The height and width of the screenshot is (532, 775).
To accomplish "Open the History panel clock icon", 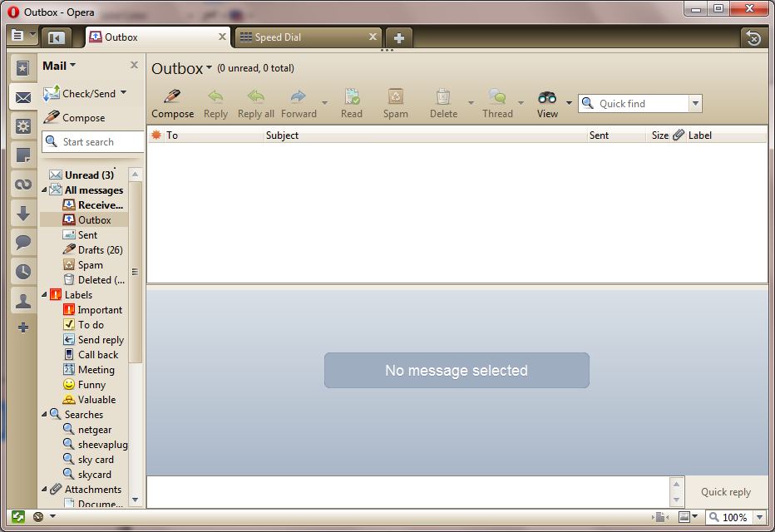I will 22,272.
